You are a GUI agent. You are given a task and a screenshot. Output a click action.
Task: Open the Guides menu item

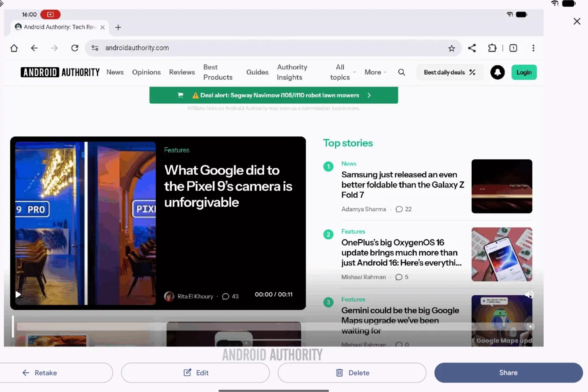point(257,72)
